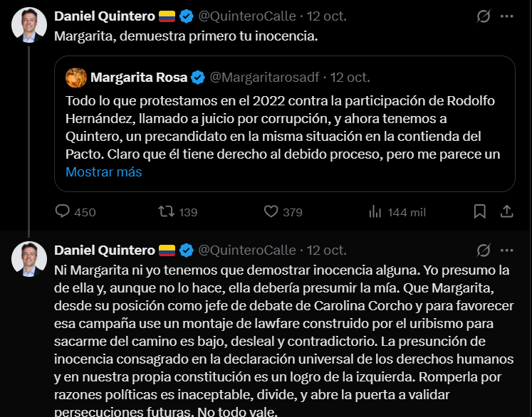
Task: Bookmark the first Daniel Quintero tweet
Action: pyautogui.click(x=480, y=211)
